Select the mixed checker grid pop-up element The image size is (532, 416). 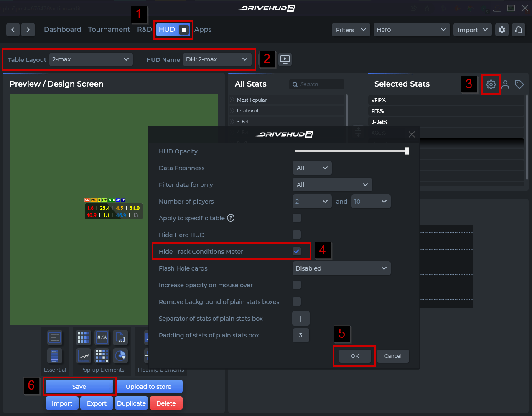(102, 356)
